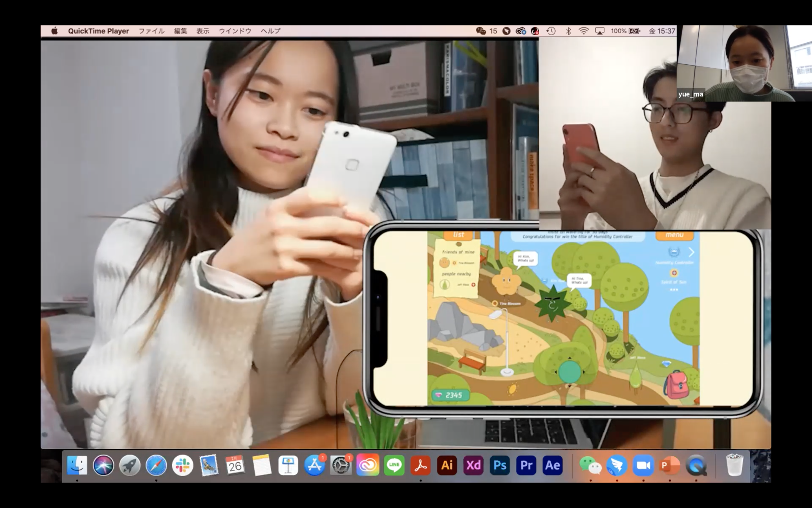Click the clock showing 金 15:37
Viewport: 812px width, 508px height.
pos(662,31)
